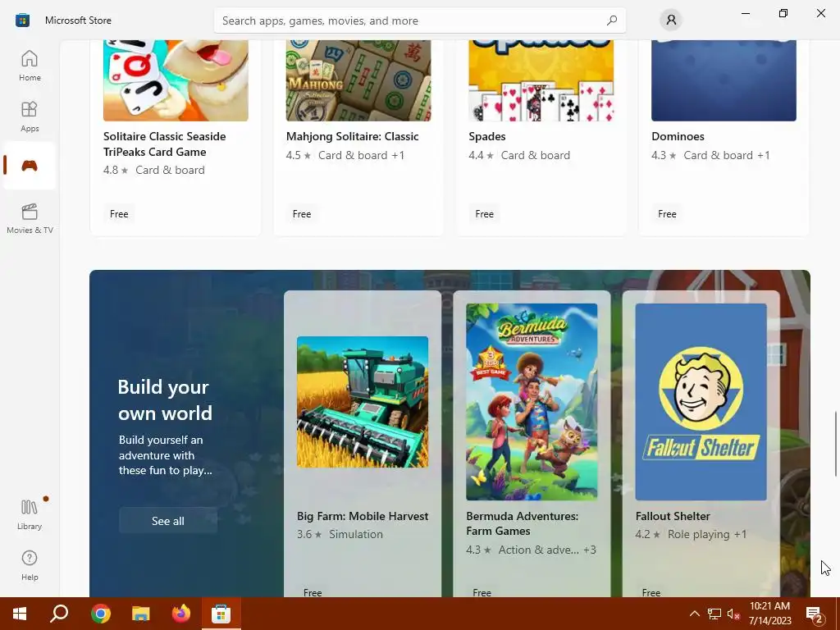This screenshot has width=840, height=630.
Task: Click the 4.5 Card & board +1 rating line
Action: click(x=345, y=155)
